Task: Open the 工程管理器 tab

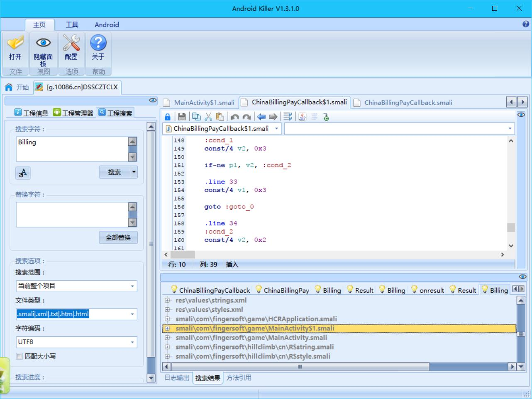Action: (x=73, y=113)
